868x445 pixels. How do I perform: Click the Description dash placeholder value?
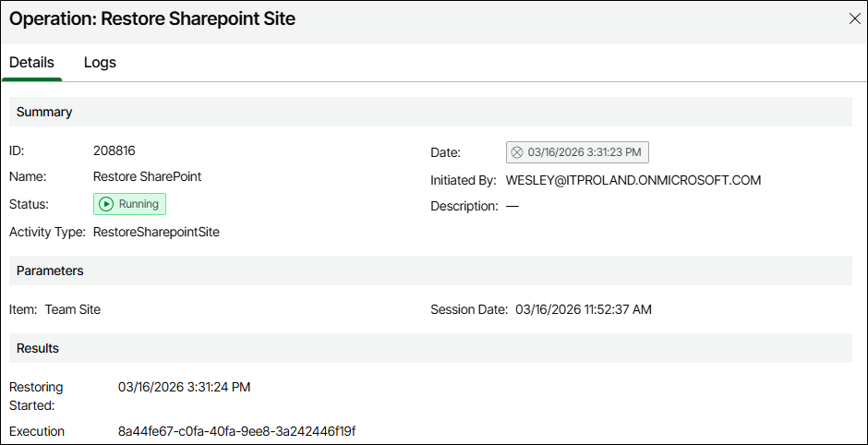tap(512, 206)
